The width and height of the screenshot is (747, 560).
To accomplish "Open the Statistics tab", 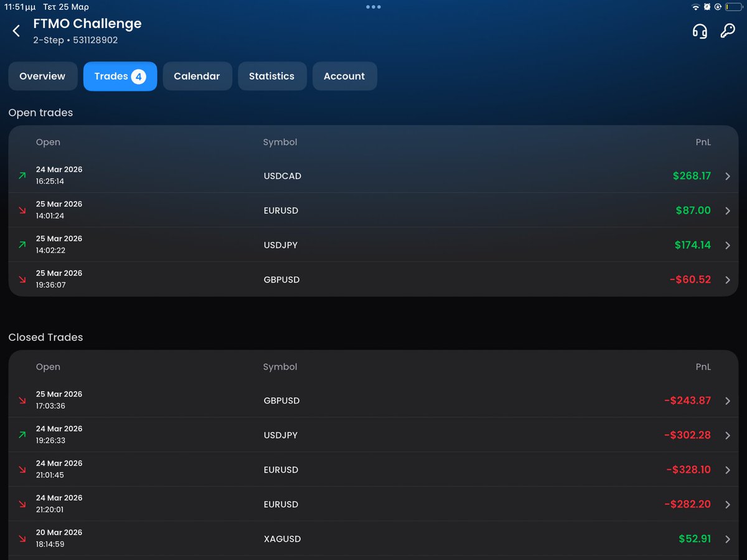I will click(x=272, y=76).
